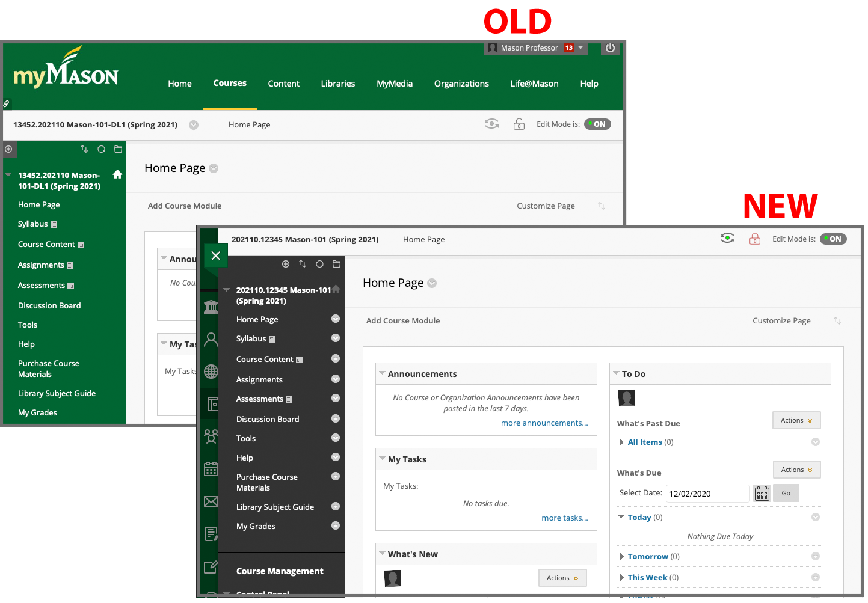Open the more tasks link
868x603 pixels.
[x=565, y=518]
